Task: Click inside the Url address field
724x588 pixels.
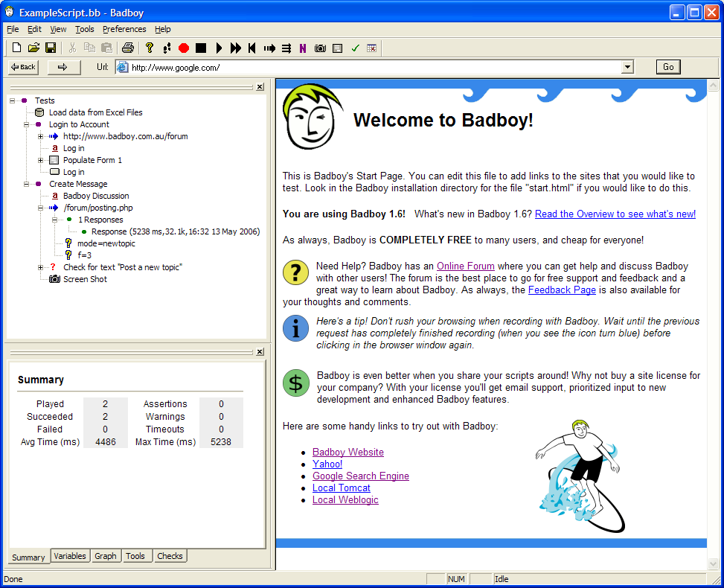Action: (374, 68)
